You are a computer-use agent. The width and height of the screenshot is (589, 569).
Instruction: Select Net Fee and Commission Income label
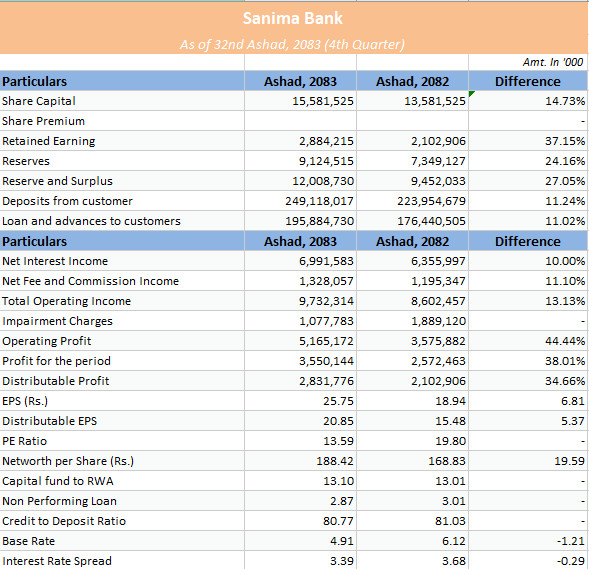coord(91,281)
